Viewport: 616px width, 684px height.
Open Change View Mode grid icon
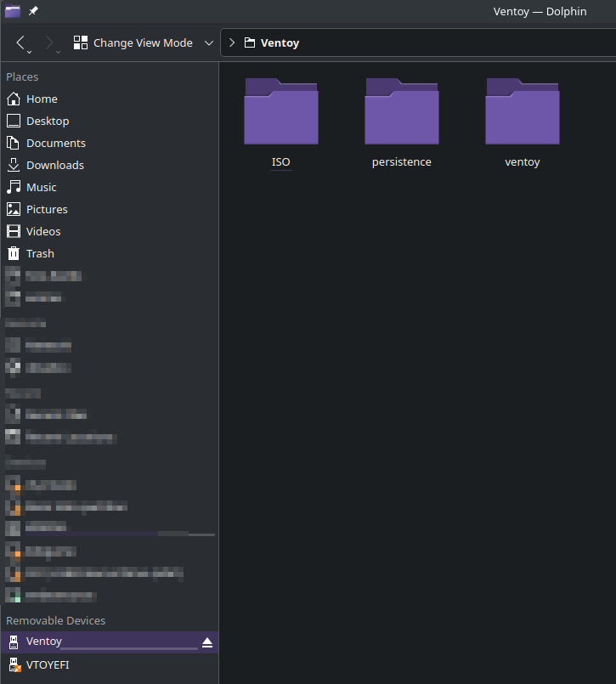click(x=81, y=42)
